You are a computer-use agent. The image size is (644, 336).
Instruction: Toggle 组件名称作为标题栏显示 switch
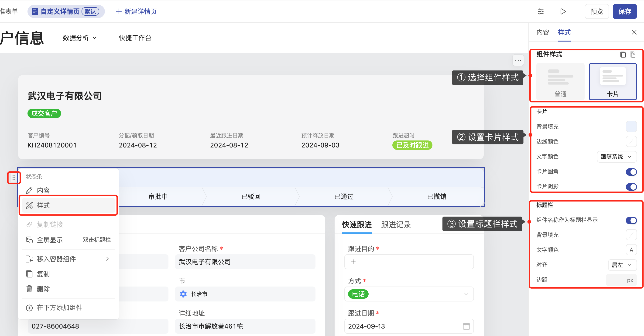click(631, 220)
